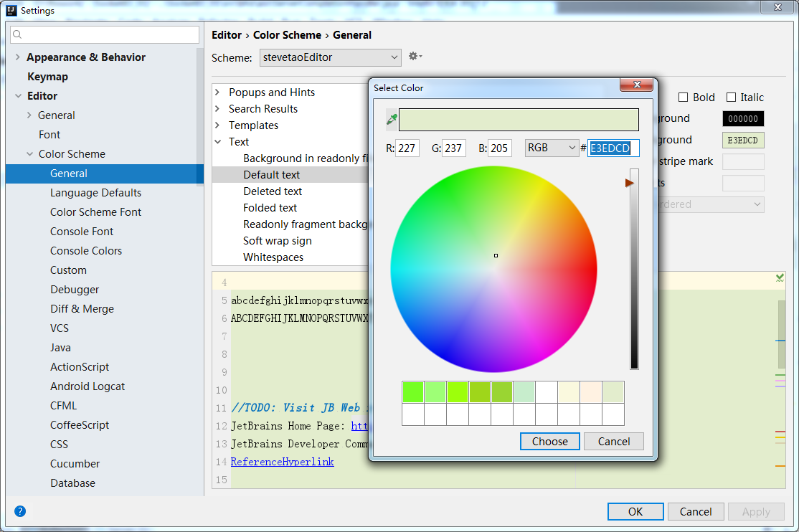This screenshot has height=532, width=799.
Task: Collapse the Color Scheme tree node
Action: [29, 154]
